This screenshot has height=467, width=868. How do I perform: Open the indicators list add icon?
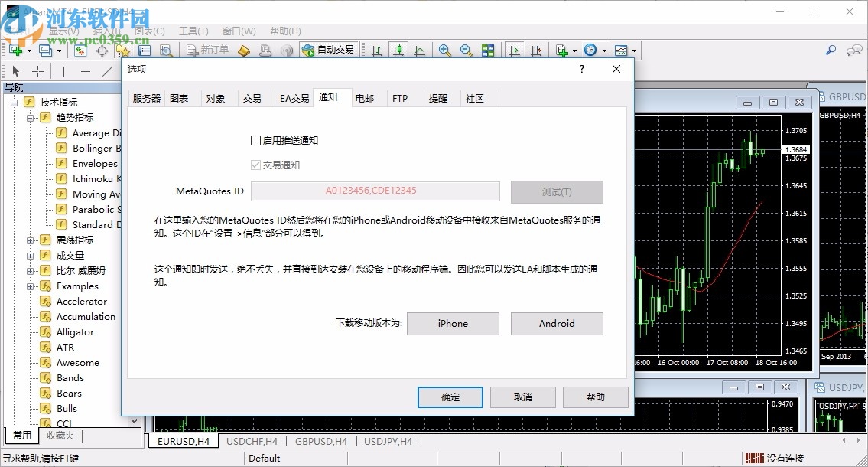(562, 51)
